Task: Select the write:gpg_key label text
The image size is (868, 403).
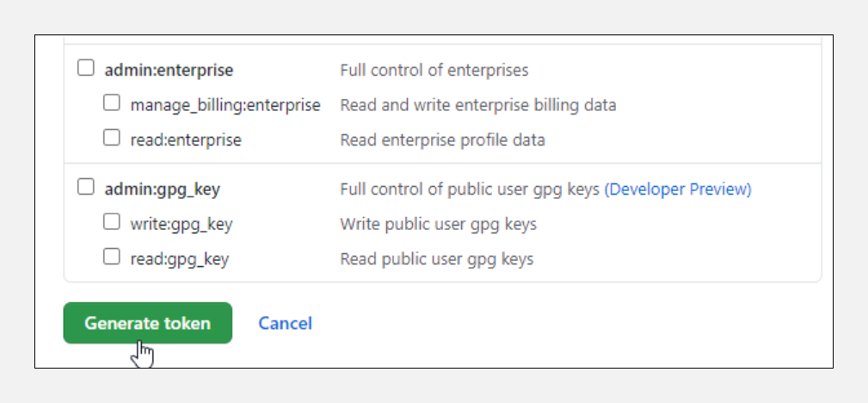Action: coord(181,224)
